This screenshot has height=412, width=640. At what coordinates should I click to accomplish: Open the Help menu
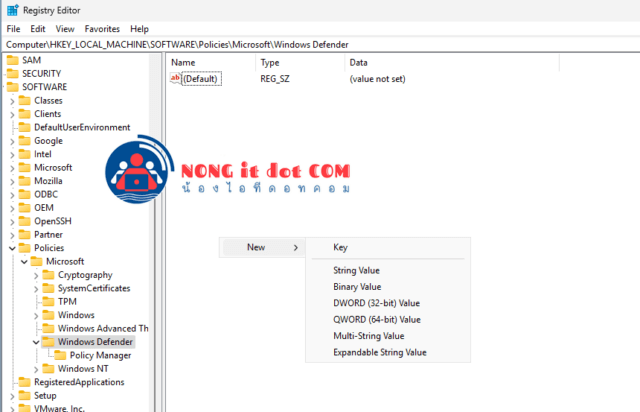coord(139,29)
